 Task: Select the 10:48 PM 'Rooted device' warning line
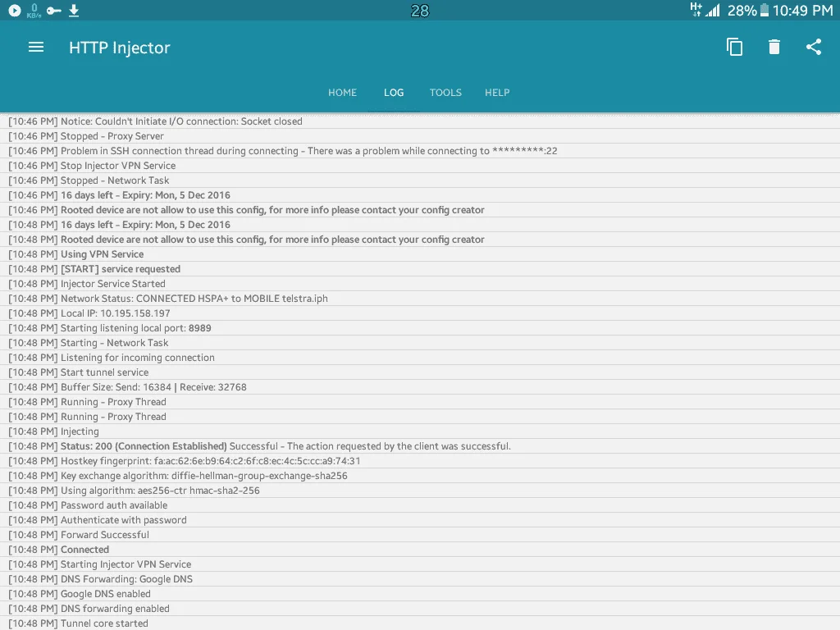pyautogui.click(x=420, y=239)
